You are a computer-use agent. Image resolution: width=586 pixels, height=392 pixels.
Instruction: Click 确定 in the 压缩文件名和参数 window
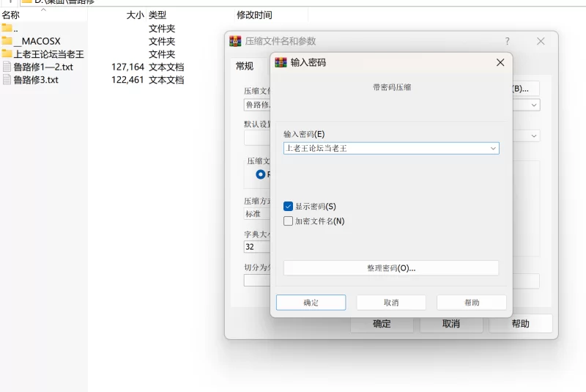click(x=382, y=324)
